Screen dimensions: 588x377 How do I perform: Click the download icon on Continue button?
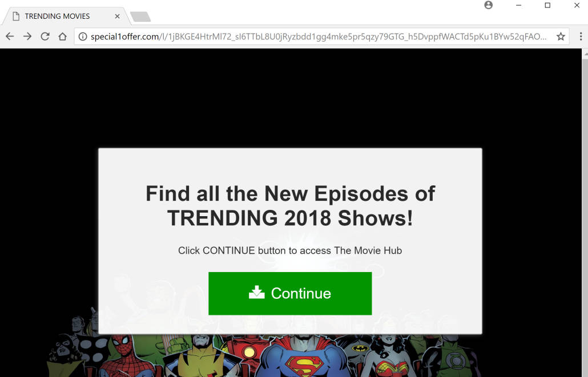click(x=256, y=293)
